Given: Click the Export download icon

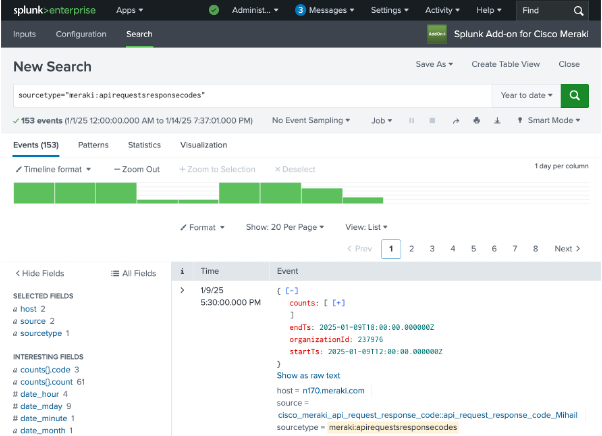Looking at the screenshot, I should pyautogui.click(x=497, y=121).
